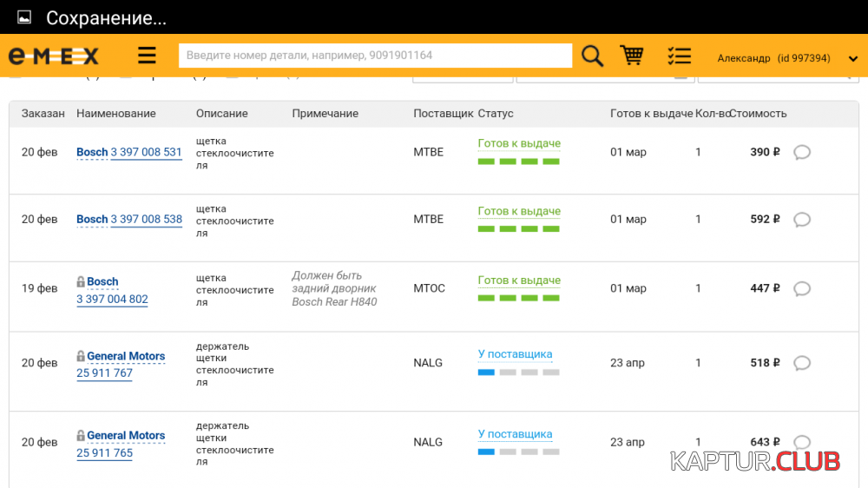This screenshot has width=868, height=488.
Task: Open part number 25 911 767
Action: pos(105,373)
